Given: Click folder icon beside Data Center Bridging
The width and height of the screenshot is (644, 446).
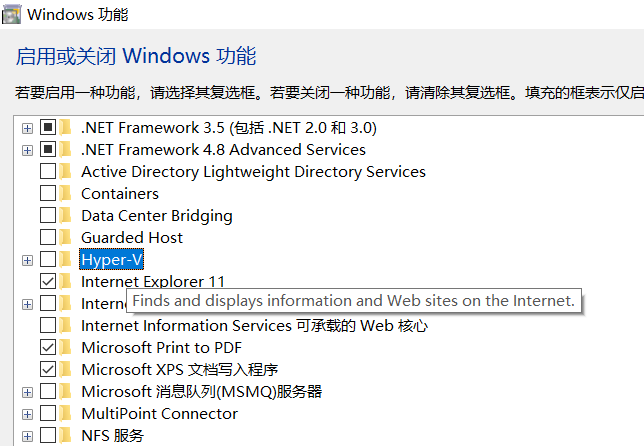Looking at the screenshot, I should point(67,216).
